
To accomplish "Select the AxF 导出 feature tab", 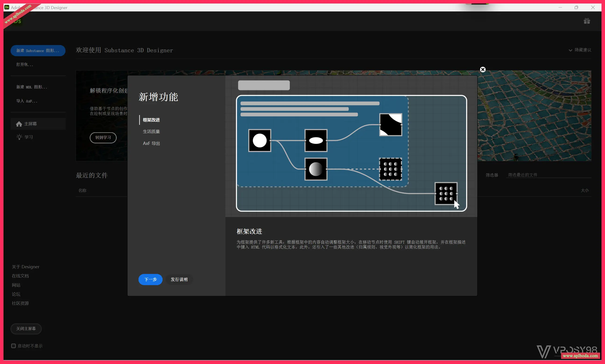I will click(x=151, y=143).
